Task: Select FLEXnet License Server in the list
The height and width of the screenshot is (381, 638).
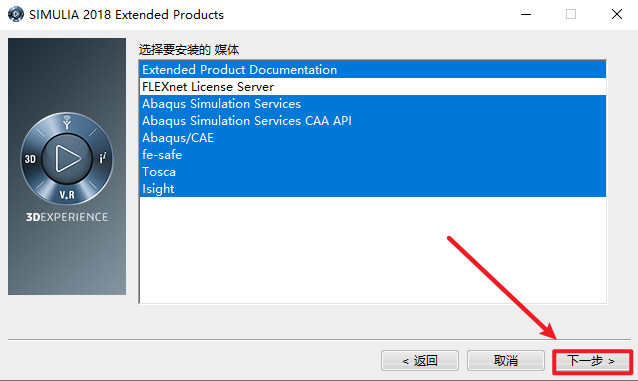Action: [x=372, y=87]
